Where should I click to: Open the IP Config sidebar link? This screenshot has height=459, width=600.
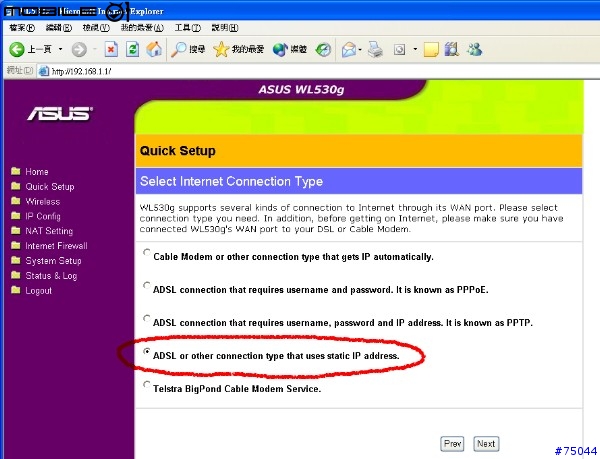tap(43, 216)
